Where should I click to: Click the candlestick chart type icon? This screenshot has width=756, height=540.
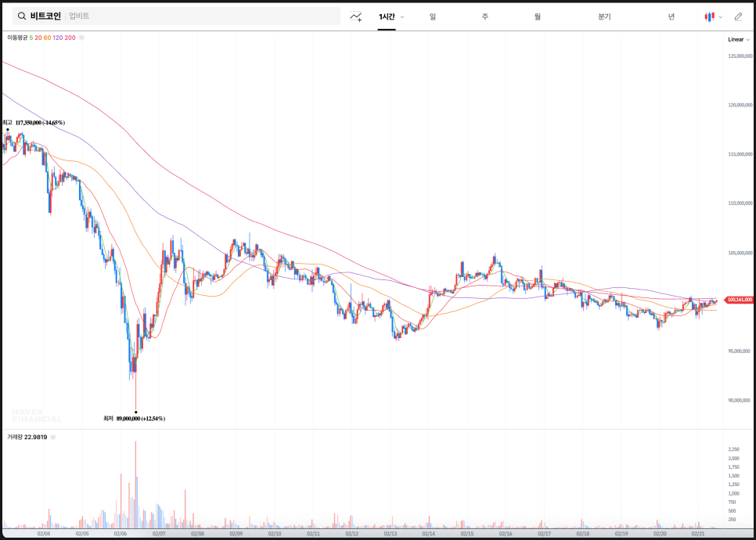click(709, 16)
